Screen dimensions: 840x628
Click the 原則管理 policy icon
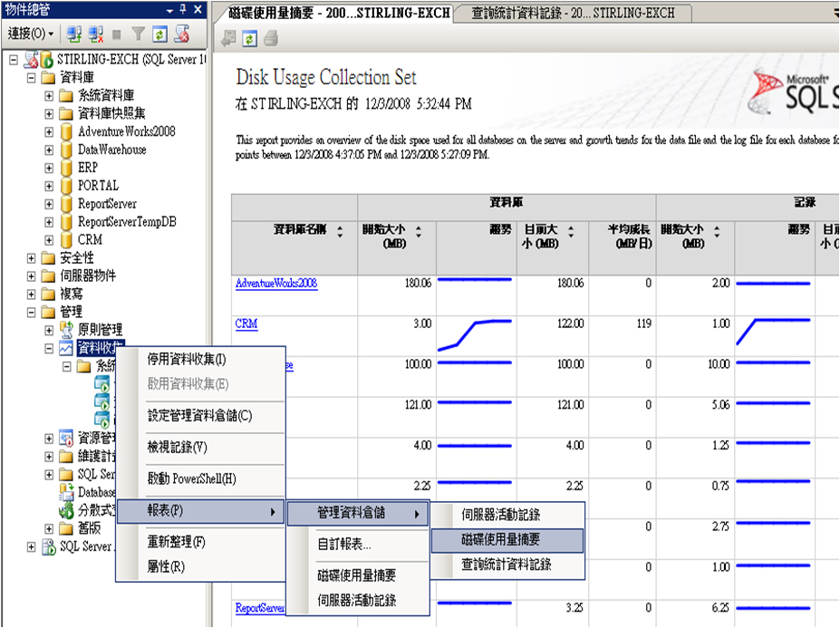66,330
